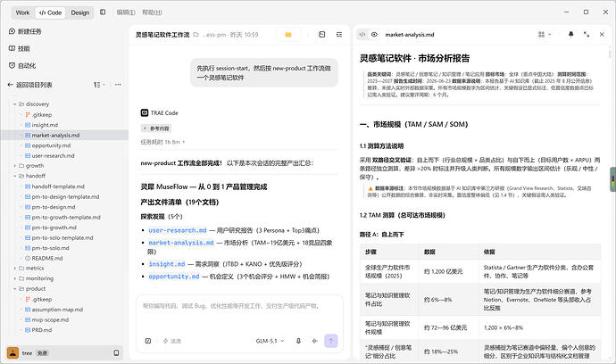The image size is (616, 364).
Task: Open the three-dot menu above the file tree
Action: pos(118,85)
